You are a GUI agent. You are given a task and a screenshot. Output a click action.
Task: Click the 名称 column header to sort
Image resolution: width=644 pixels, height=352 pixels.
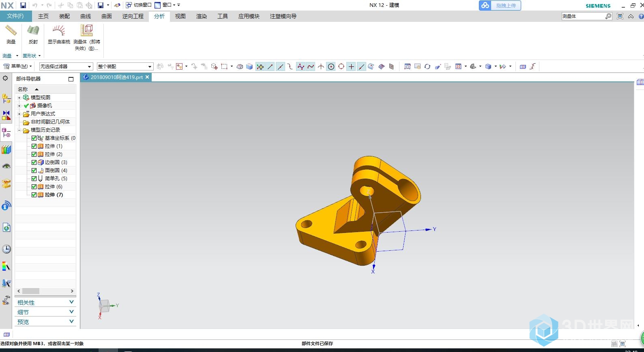[45, 89]
